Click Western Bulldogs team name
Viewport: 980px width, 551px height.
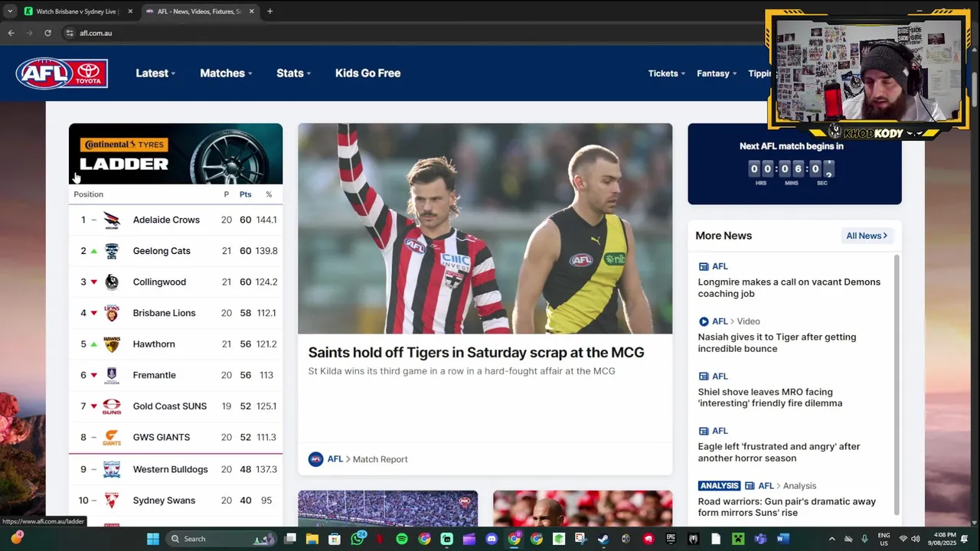170,469
